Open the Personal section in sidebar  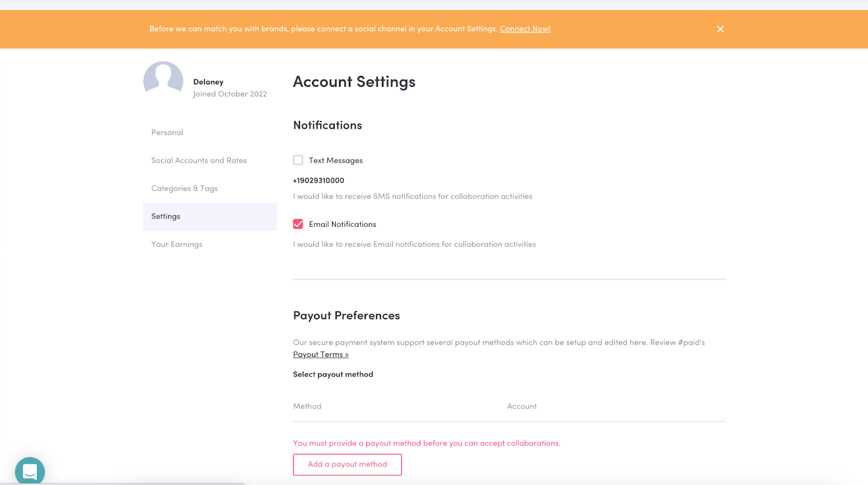(x=167, y=132)
